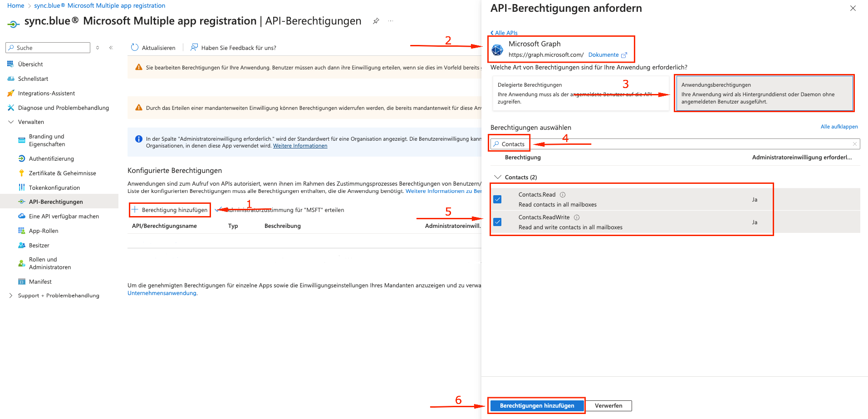Image resolution: width=868 pixels, height=419 pixels.
Task: Click the Typ column header
Action: (x=233, y=226)
